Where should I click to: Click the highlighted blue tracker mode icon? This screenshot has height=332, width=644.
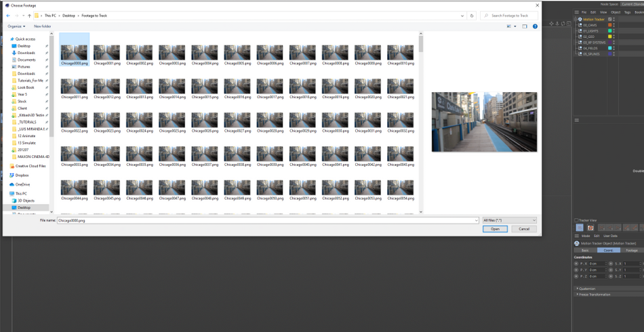579,228
